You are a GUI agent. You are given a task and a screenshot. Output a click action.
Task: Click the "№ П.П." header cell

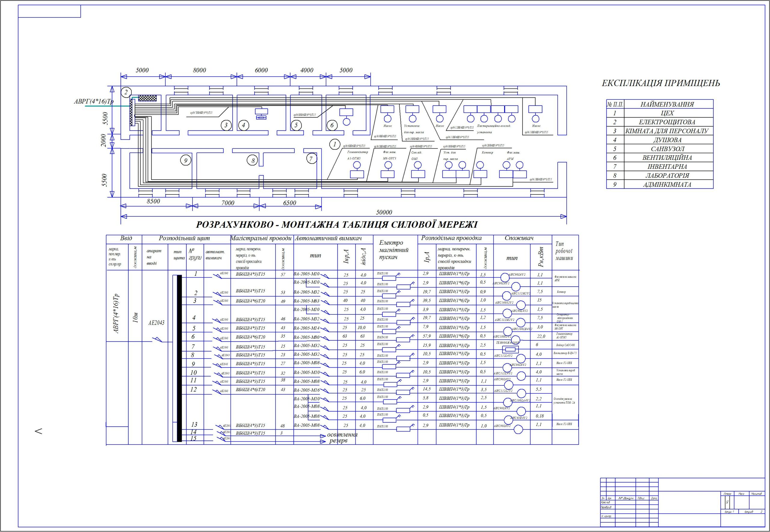[615, 104]
